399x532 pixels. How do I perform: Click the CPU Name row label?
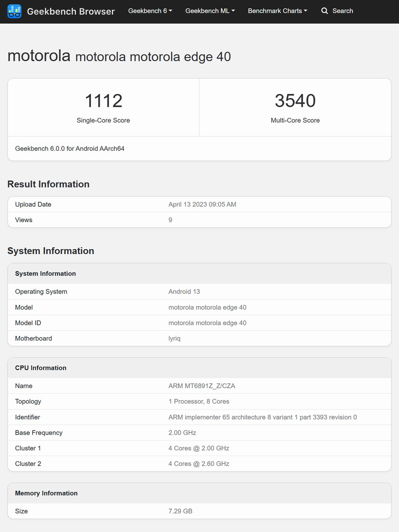pyautogui.click(x=24, y=386)
